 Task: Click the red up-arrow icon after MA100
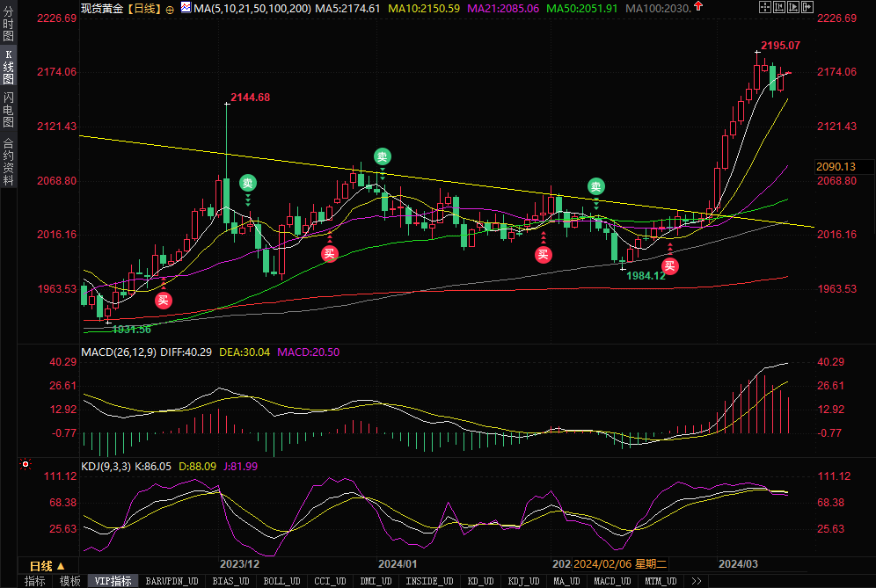698,6
